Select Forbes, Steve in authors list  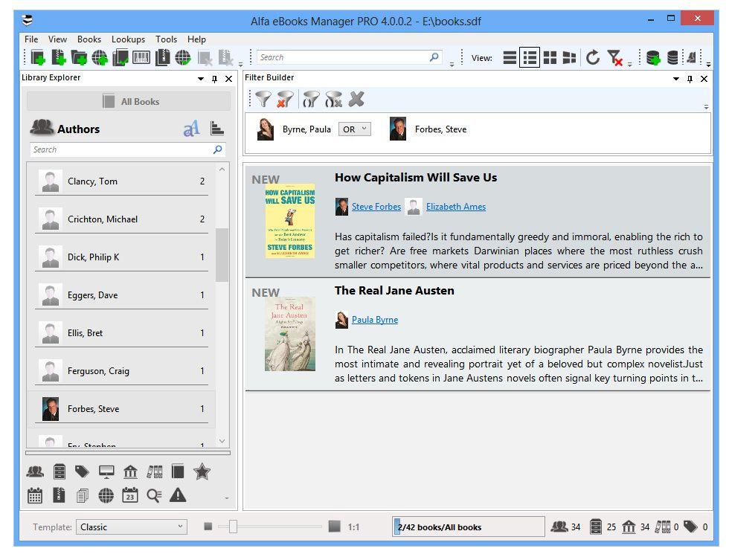click(121, 409)
